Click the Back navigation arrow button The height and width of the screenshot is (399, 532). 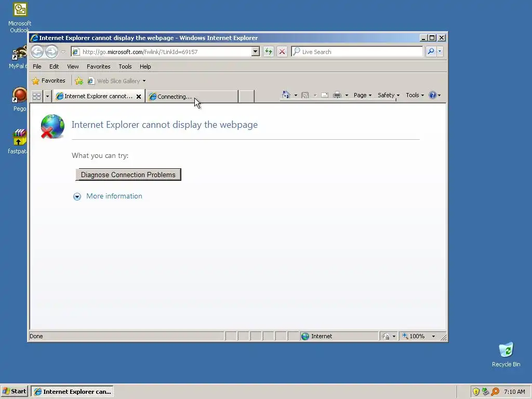37,51
